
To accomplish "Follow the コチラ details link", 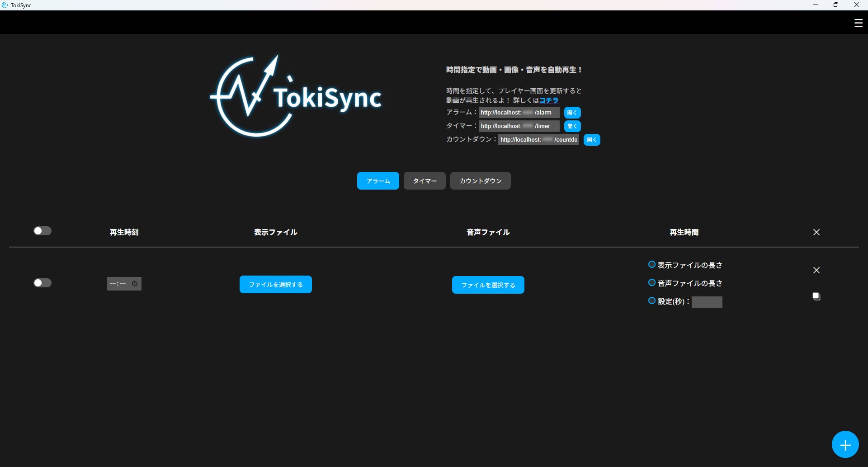I will click(549, 100).
